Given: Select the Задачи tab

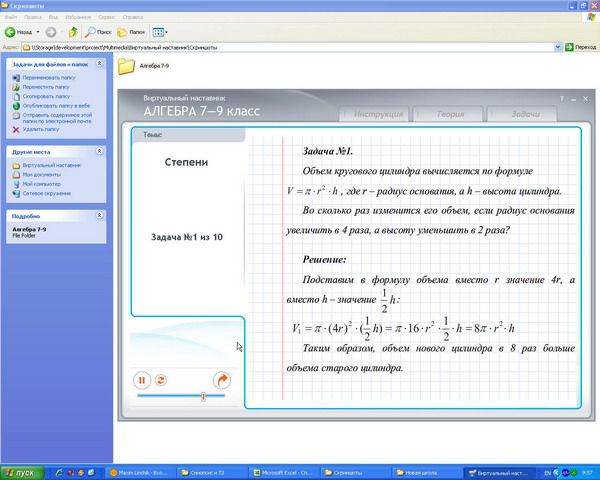Looking at the screenshot, I should [525, 115].
